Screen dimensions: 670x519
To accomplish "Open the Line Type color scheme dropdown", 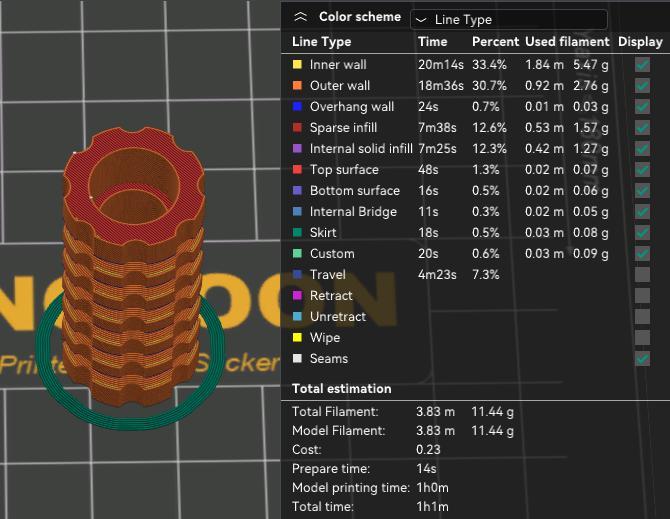I will 508,20.
